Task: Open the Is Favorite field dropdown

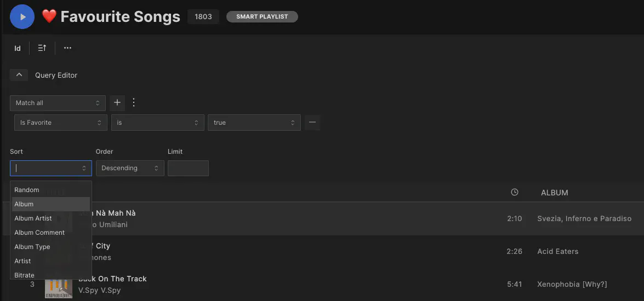Action: 60,123
